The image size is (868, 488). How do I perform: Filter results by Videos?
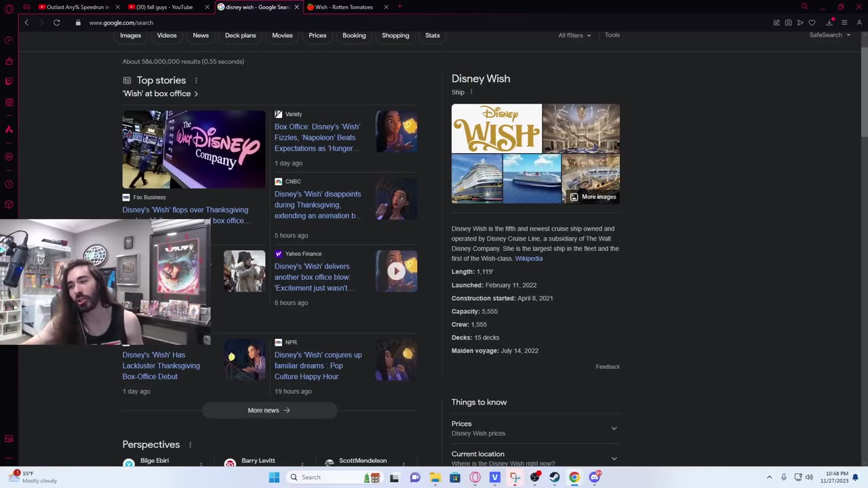tap(167, 35)
